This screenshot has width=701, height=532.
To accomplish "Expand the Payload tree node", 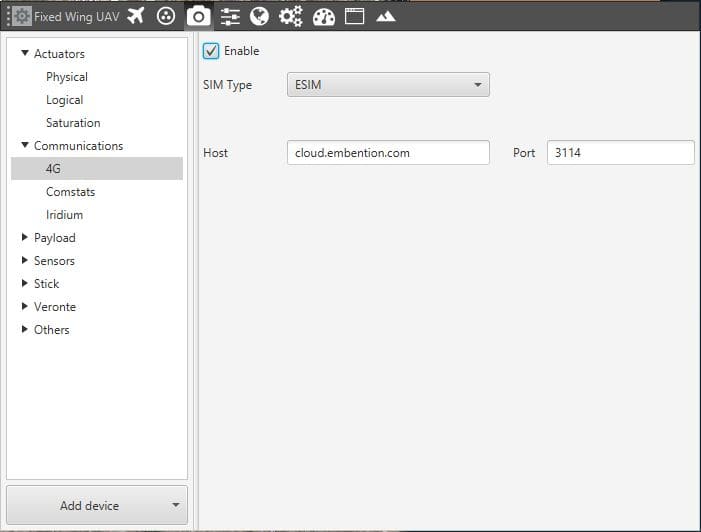I will click(25, 237).
